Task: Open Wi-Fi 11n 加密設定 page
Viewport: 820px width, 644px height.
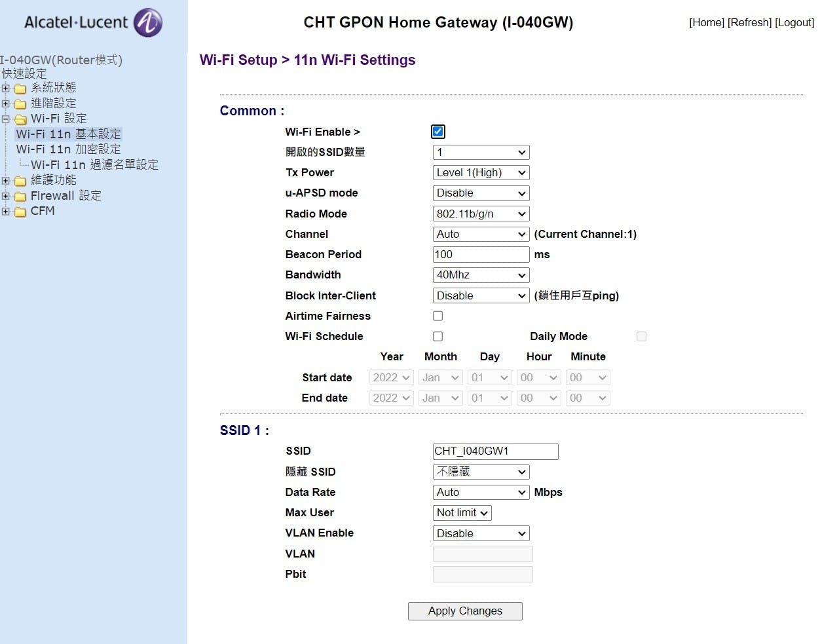Action: click(68, 149)
